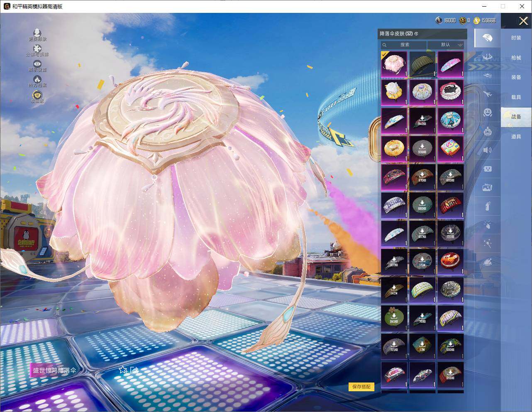
Task: Switch to the 时装 tab
Action: pos(516,38)
